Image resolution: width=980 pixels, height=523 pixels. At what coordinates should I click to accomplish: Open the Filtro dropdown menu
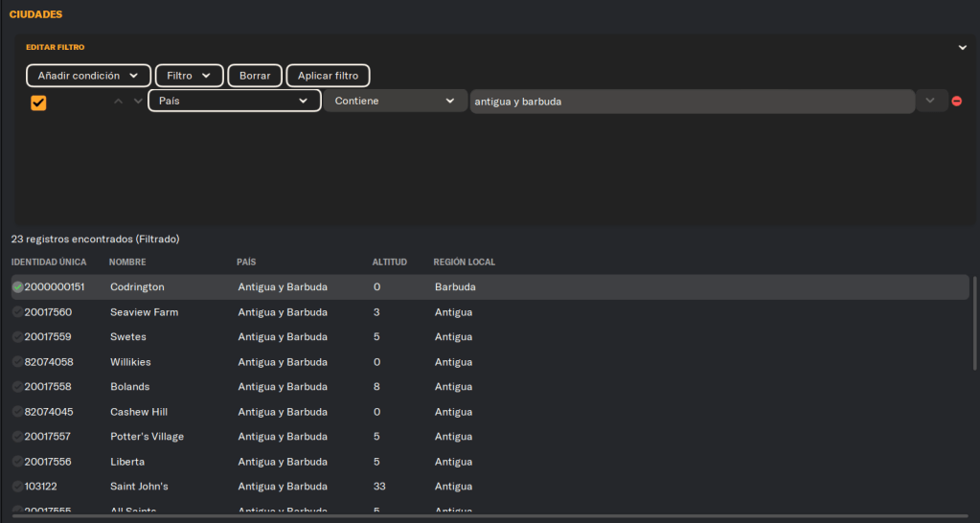coord(189,76)
